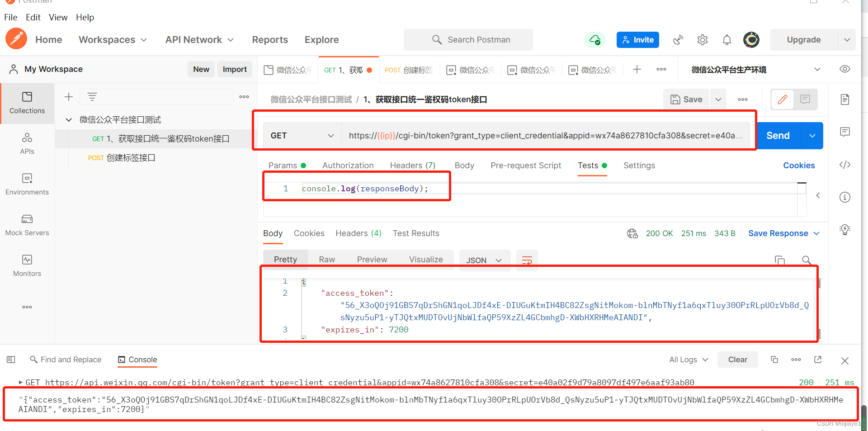Search response body magnifier icon
868x431 pixels.
(807, 260)
